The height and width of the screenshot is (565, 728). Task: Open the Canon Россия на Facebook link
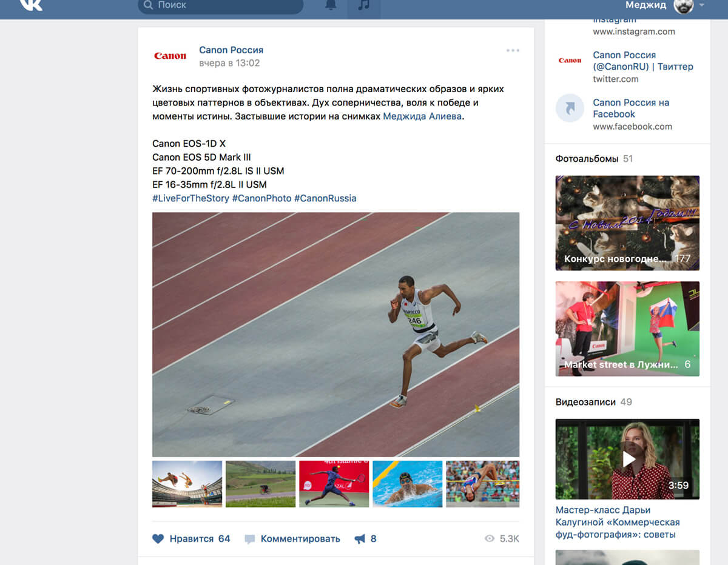[631, 108]
